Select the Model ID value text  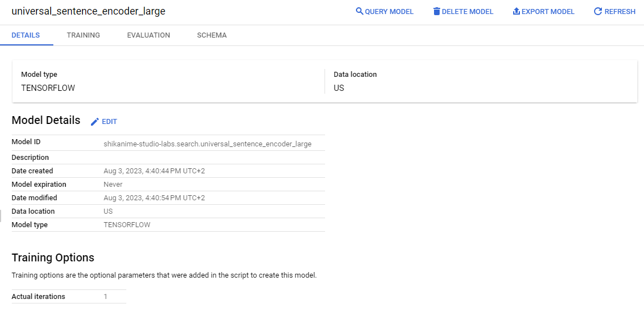(x=207, y=144)
